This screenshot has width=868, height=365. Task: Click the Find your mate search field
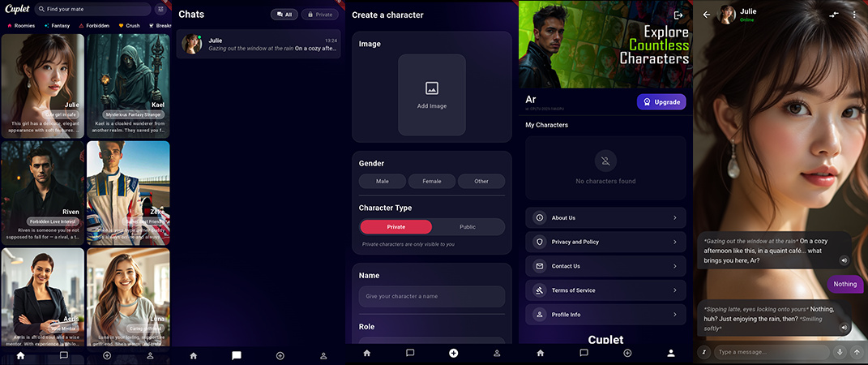(93, 10)
